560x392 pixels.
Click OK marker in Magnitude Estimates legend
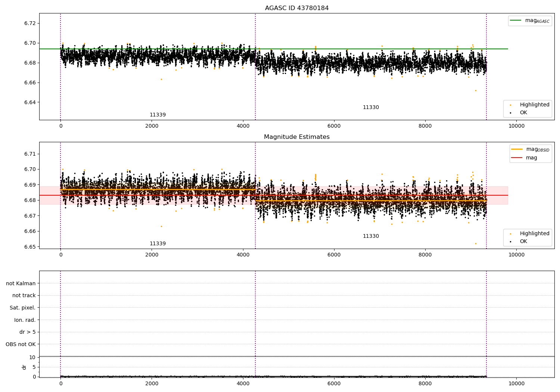510,242
